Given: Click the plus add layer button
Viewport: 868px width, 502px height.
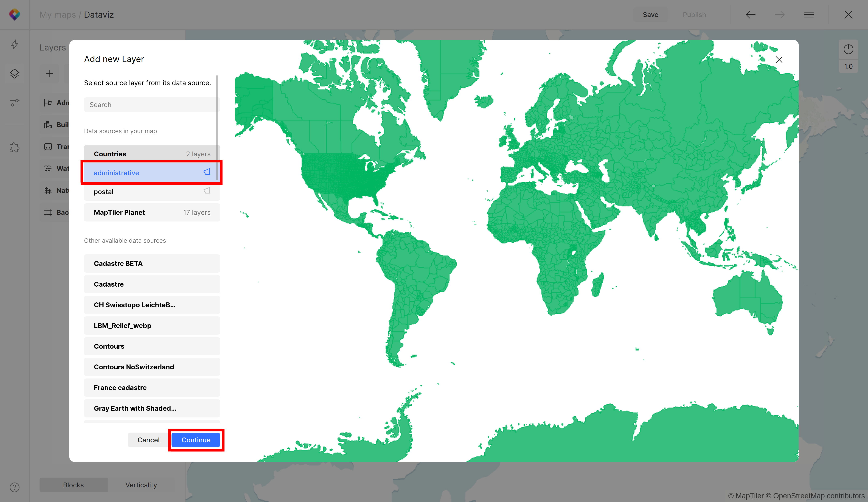Looking at the screenshot, I should tap(49, 73).
